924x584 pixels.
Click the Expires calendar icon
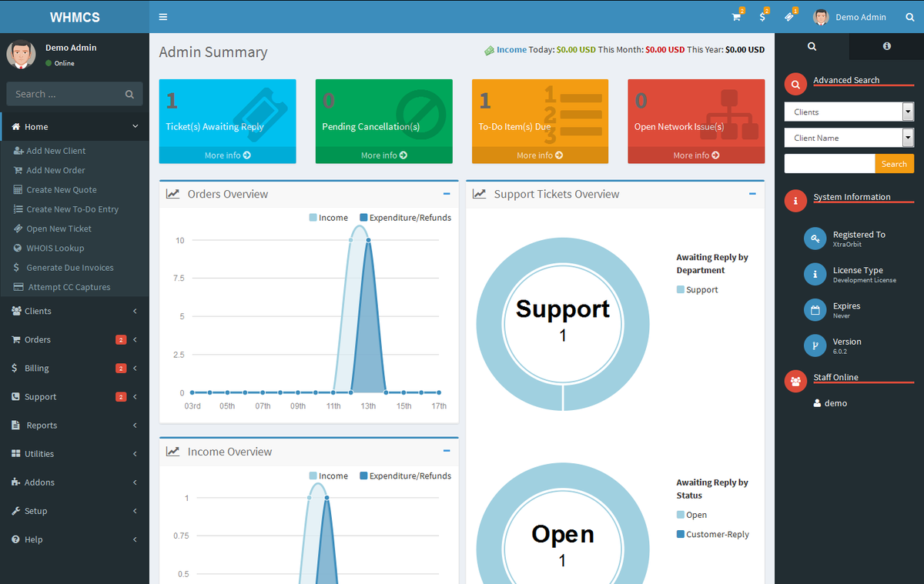coord(815,310)
